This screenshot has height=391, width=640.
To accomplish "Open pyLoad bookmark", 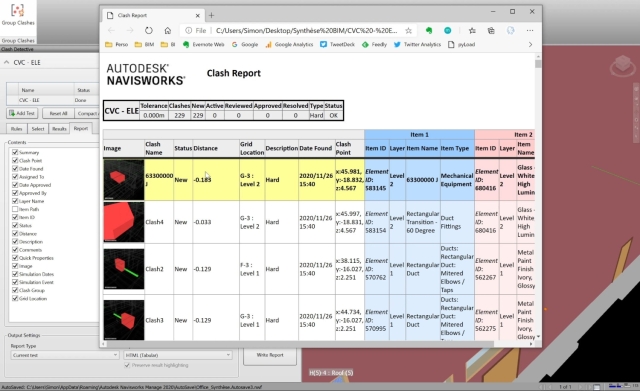I will coord(462,44).
